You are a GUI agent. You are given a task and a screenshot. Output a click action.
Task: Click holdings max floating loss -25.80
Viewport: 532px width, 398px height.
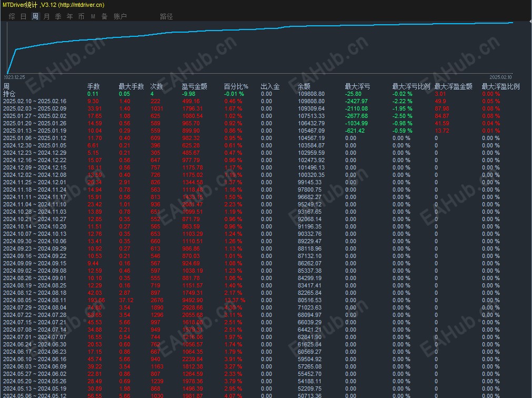(x=353, y=94)
